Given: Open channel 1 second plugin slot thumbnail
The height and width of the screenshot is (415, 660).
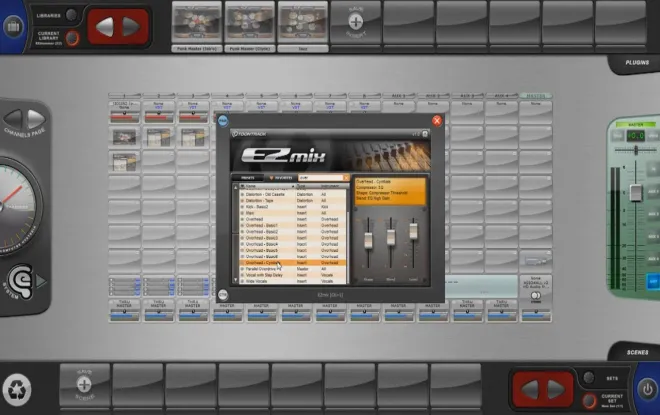Looking at the screenshot, I should click(x=124, y=162).
